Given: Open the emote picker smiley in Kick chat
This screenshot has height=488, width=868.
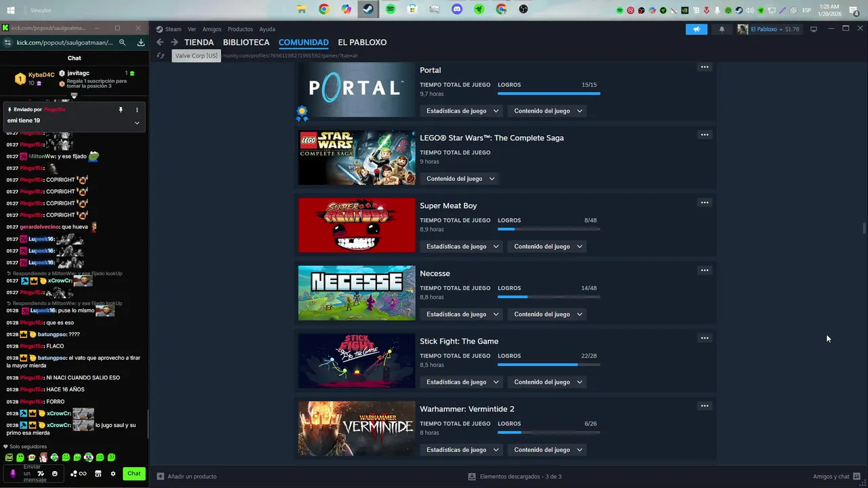Looking at the screenshot, I should (55, 474).
